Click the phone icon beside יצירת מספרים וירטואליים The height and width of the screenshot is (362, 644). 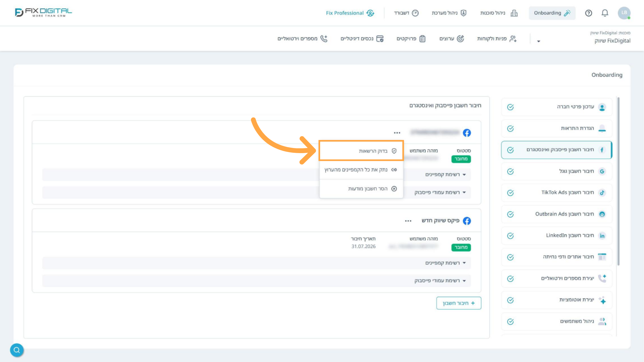coord(602,278)
